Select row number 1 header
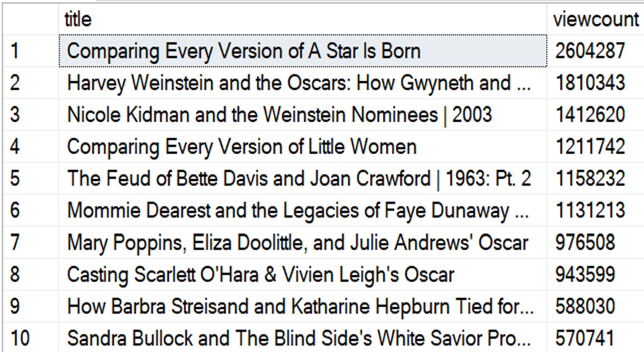 pyautogui.click(x=31, y=51)
